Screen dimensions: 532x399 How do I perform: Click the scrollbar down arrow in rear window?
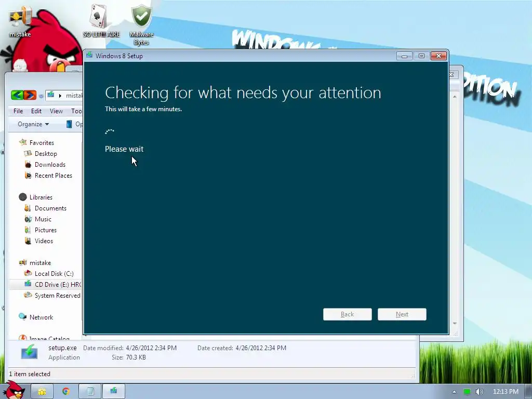click(x=455, y=324)
